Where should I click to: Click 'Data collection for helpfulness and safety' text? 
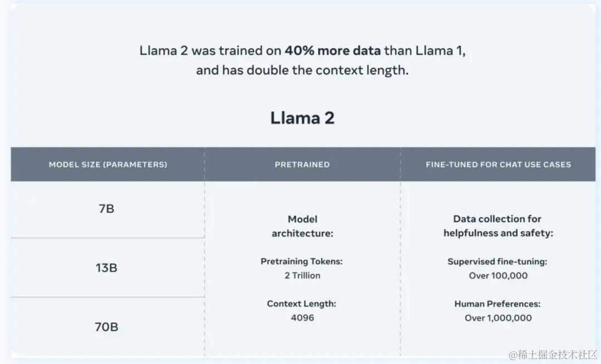click(498, 226)
